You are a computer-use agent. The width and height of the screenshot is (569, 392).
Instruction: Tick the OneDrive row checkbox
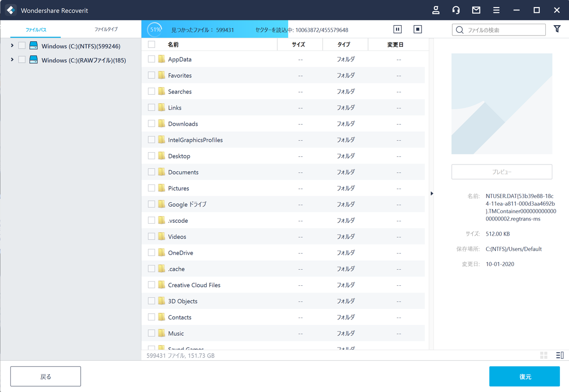(151, 253)
